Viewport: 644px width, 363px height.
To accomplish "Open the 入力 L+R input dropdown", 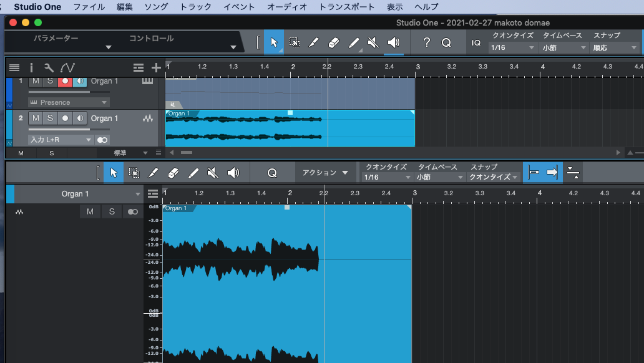I will (x=61, y=140).
